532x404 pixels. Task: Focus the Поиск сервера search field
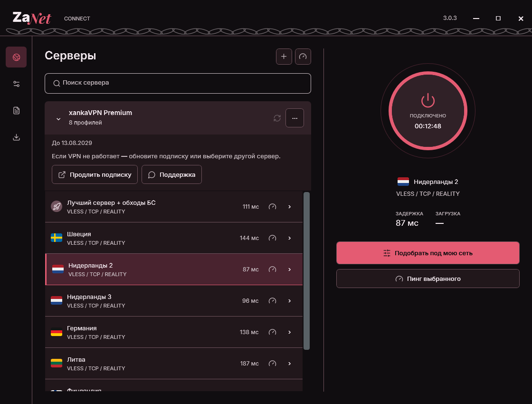click(178, 83)
